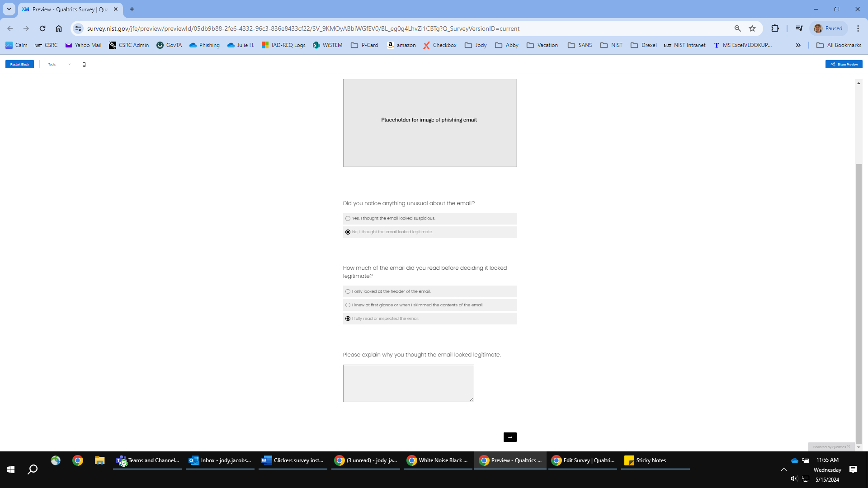
Task: Open the Phishing bookmark
Action: pyautogui.click(x=204, y=45)
